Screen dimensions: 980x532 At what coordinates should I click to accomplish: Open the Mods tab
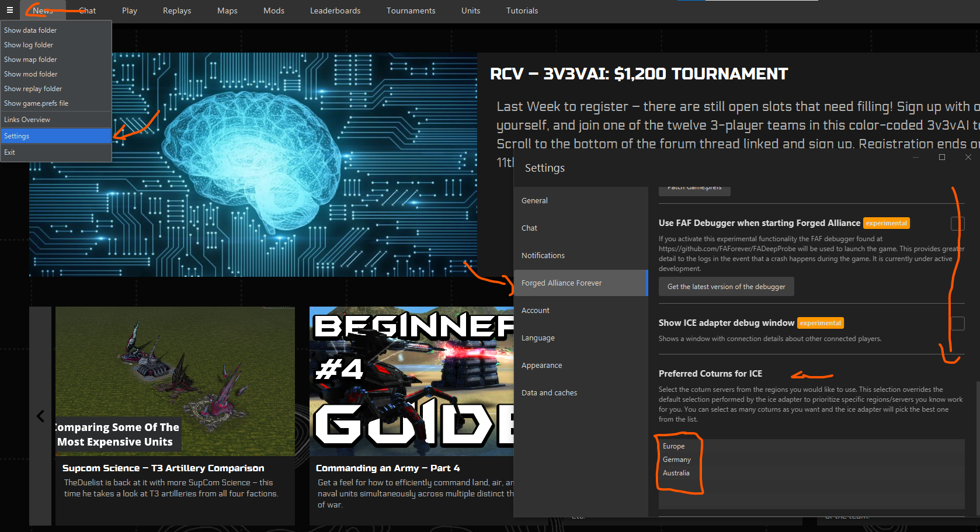(x=274, y=11)
